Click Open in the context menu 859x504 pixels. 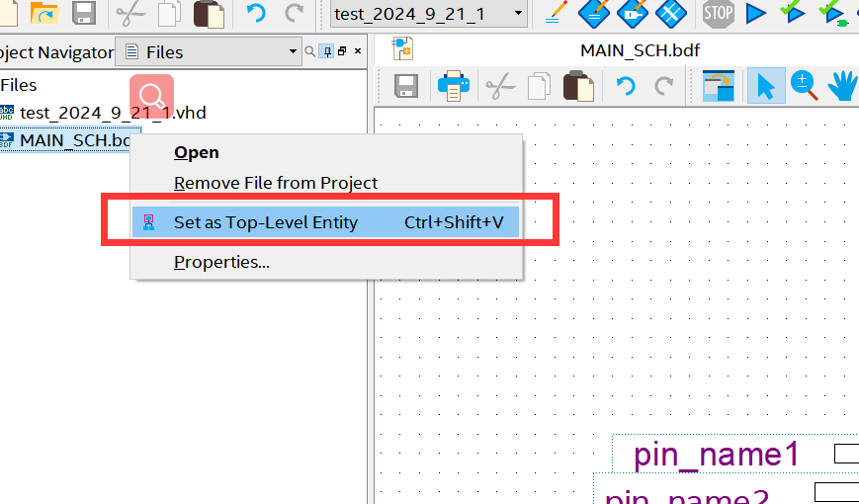(x=197, y=152)
